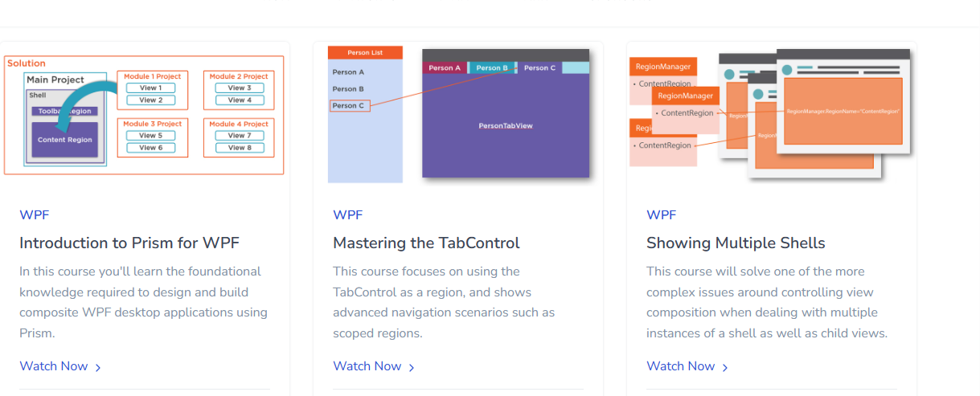Open the Introduction to Prism for WPF title
This screenshot has height=396, width=980.
coord(129,243)
